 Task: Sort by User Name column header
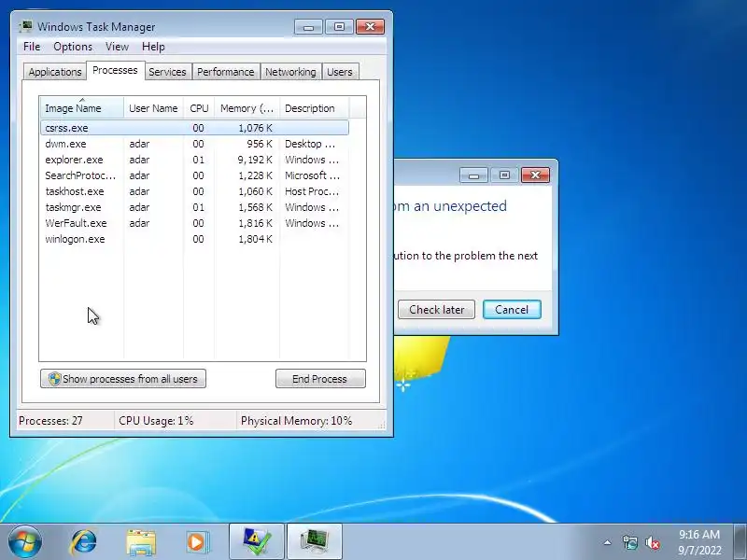153,108
